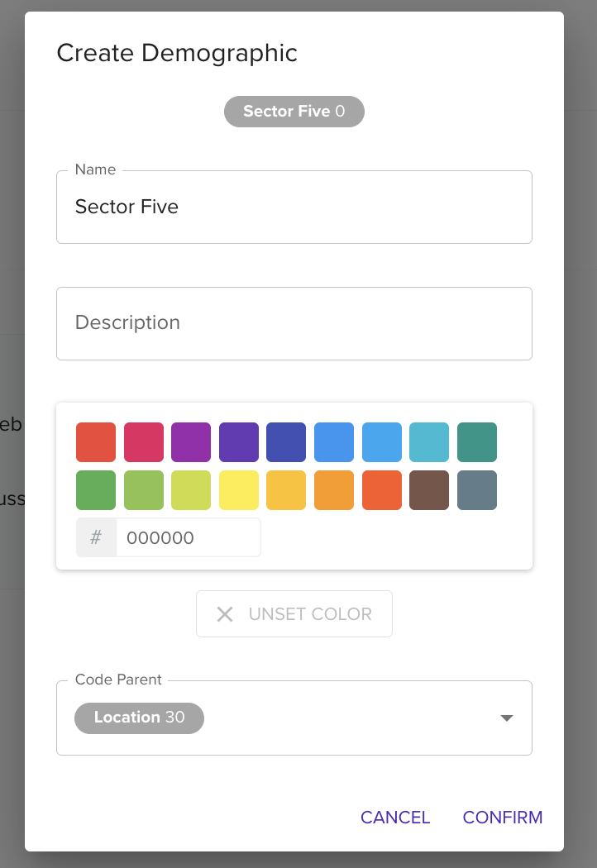Expand the Code Parent dropdown arrow
The height and width of the screenshot is (868, 597).
pos(507,718)
